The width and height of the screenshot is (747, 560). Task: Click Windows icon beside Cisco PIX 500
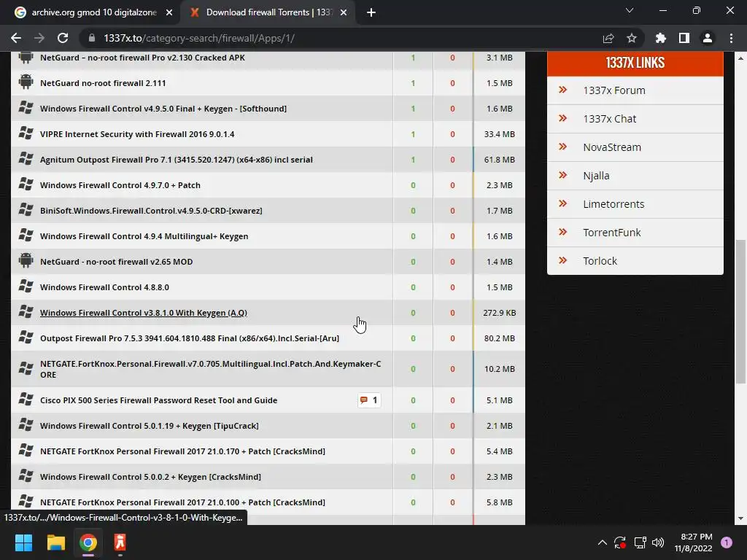point(26,400)
